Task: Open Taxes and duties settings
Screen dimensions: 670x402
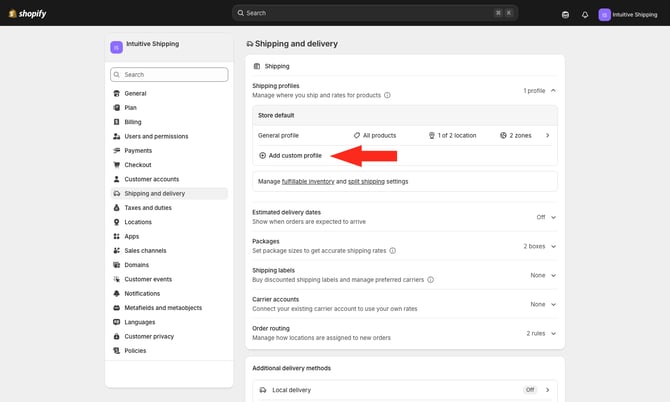Action: pyautogui.click(x=169, y=208)
